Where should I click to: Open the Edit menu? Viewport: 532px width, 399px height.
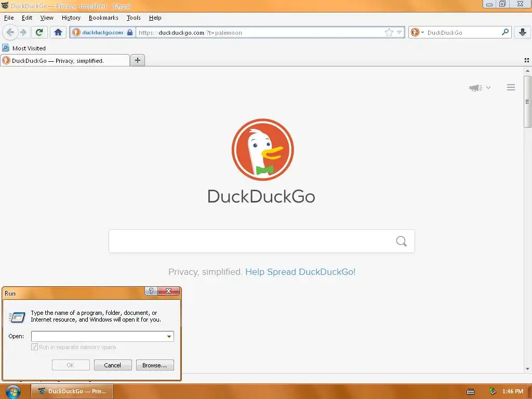pyautogui.click(x=27, y=18)
